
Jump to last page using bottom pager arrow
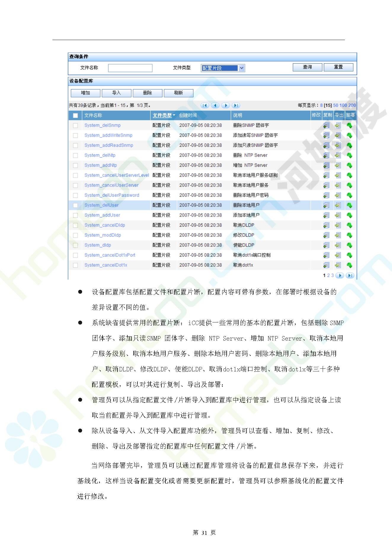pyautogui.click(x=350, y=275)
